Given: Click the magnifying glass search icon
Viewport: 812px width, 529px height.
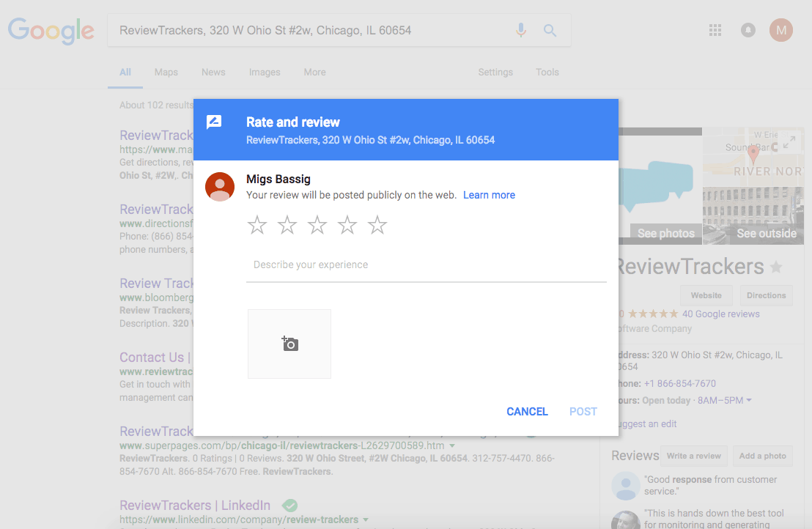Looking at the screenshot, I should click(550, 31).
